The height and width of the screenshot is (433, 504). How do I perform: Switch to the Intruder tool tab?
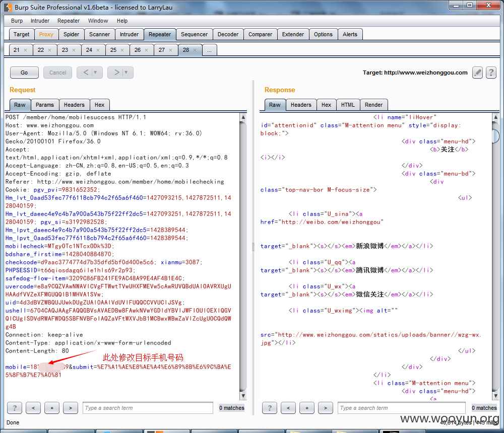pyautogui.click(x=129, y=34)
